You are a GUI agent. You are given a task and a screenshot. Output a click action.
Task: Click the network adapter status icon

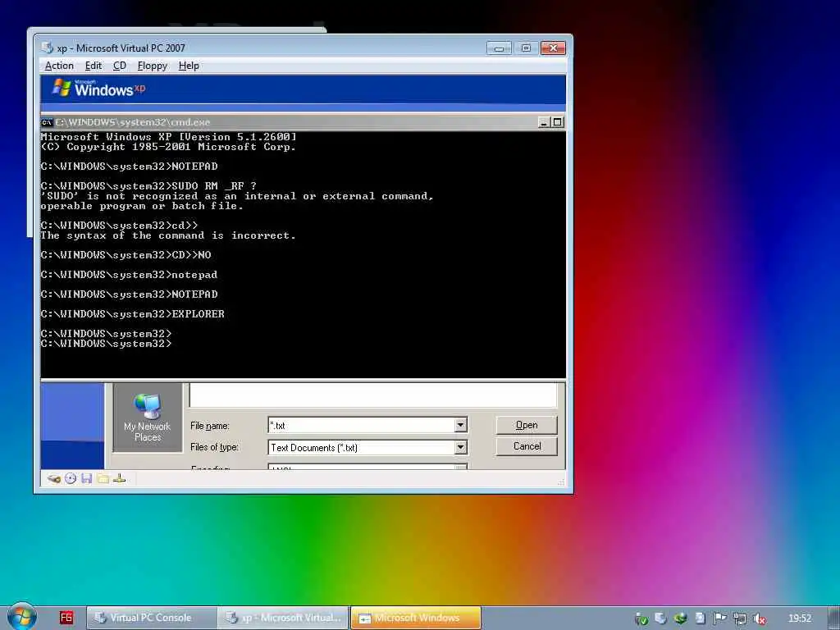click(120, 478)
